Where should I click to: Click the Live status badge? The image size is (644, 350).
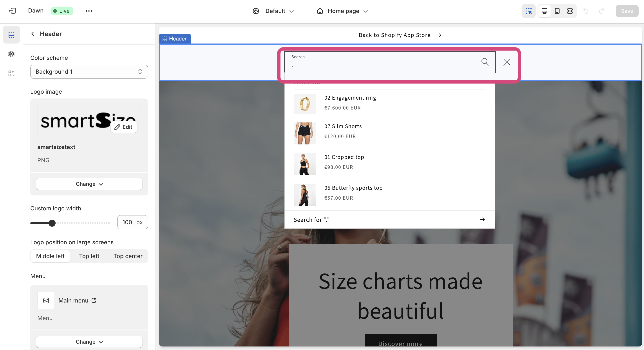pyautogui.click(x=62, y=11)
